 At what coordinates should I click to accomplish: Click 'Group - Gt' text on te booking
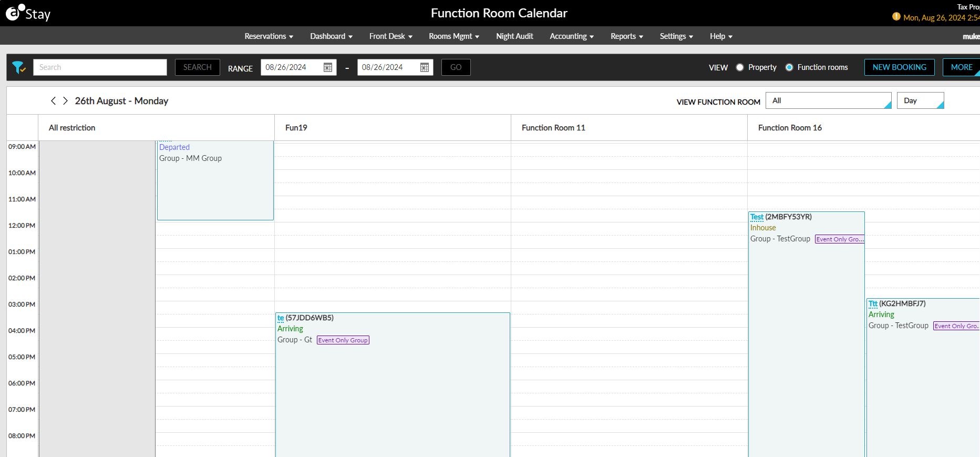pyautogui.click(x=295, y=340)
